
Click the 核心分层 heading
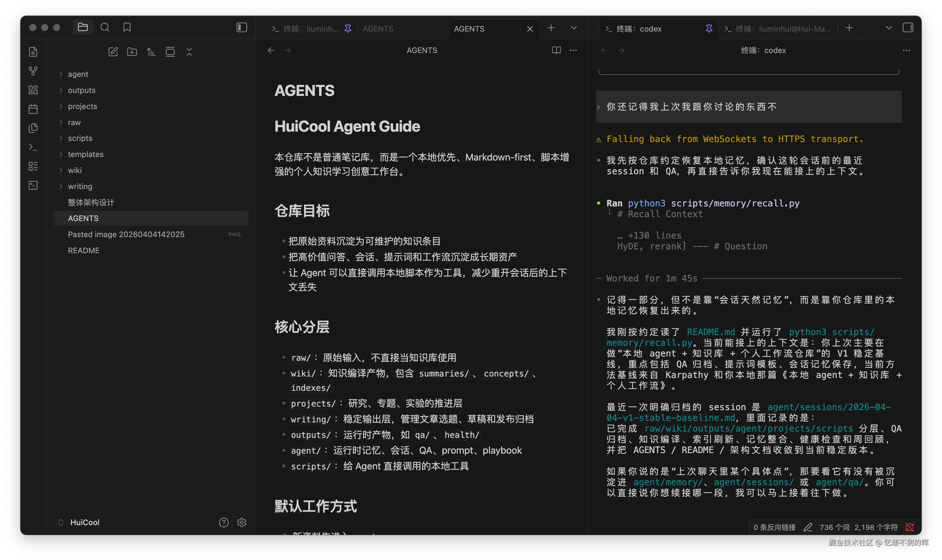302,327
